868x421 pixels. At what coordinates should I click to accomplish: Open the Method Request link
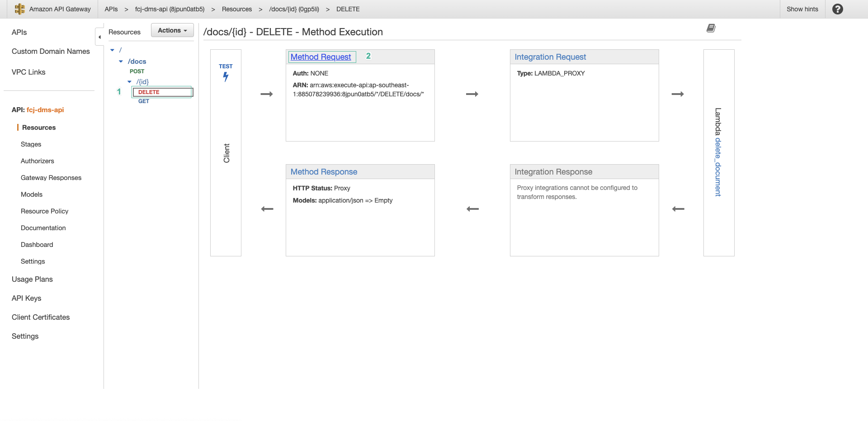click(x=321, y=57)
